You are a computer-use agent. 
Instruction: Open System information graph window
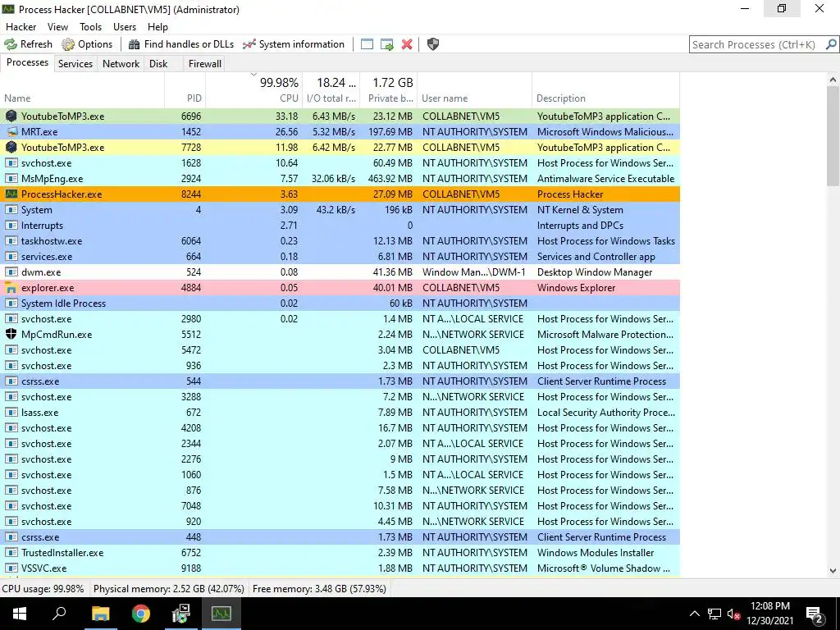(x=294, y=44)
